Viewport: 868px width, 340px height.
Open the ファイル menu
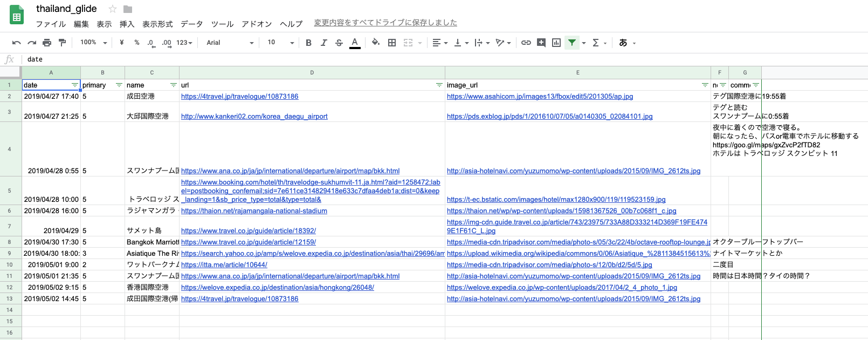pos(51,24)
